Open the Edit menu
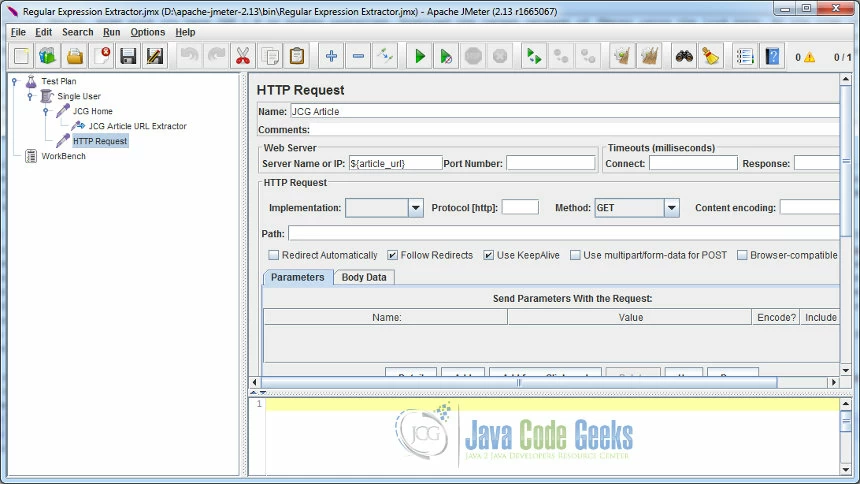This screenshot has width=860, height=484. coord(43,32)
